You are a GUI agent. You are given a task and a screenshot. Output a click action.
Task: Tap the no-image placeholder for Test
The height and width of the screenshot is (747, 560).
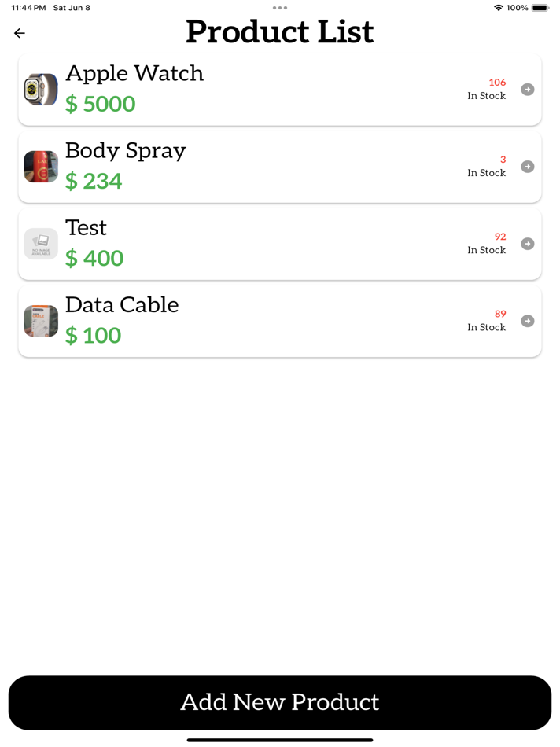(x=41, y=244)
